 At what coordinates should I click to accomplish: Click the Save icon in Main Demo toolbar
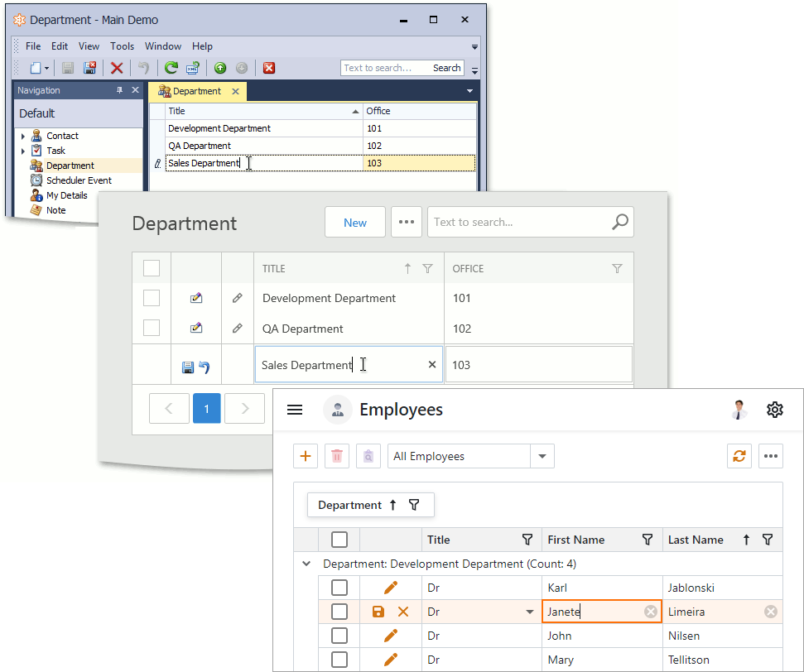coord(68,68)
